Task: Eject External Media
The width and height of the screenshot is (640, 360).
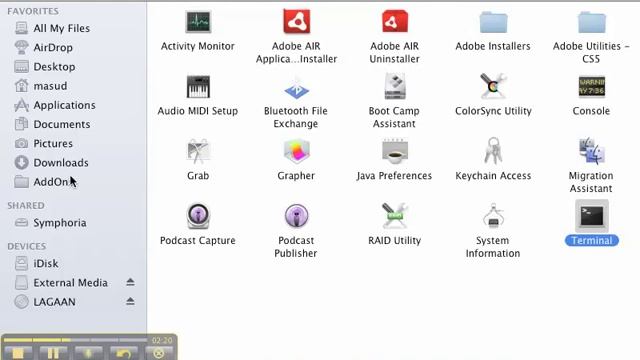Action: (130, 282)
